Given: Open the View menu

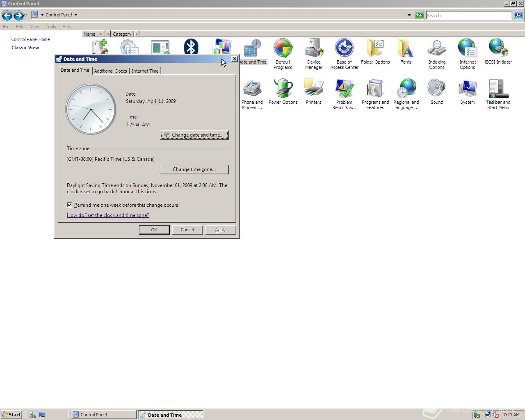Looking at the screenshot, I should [34, 27].
